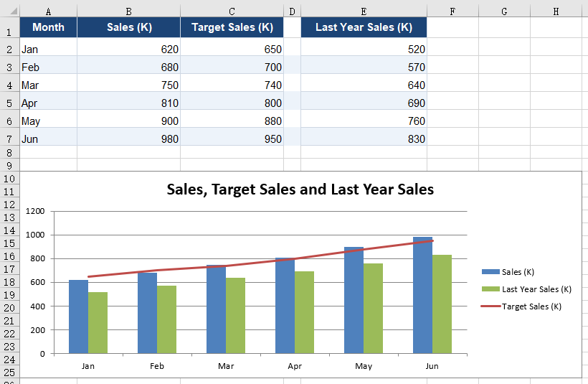Click the cell with value 690
This screenshot has height=384, width=588.
tap(364, 101)
